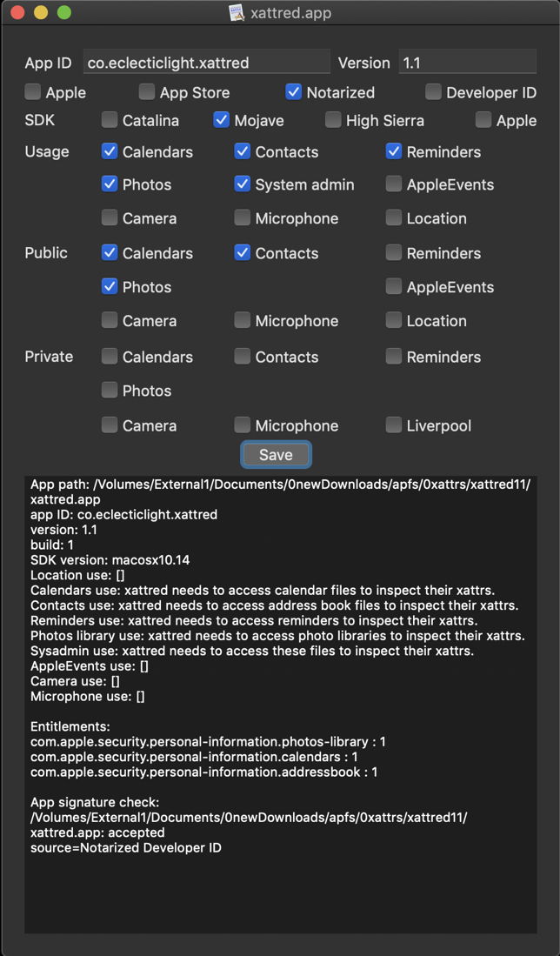Image resolution: width=560 pixels, height=956 pixels.
Task: Enable the App Store checkbox
Action: [147, 91]
